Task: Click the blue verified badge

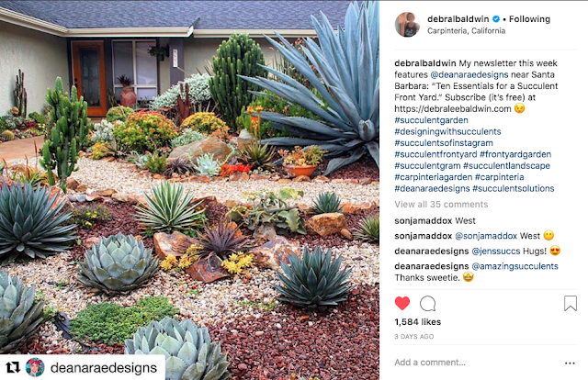Action: point(496,18)
